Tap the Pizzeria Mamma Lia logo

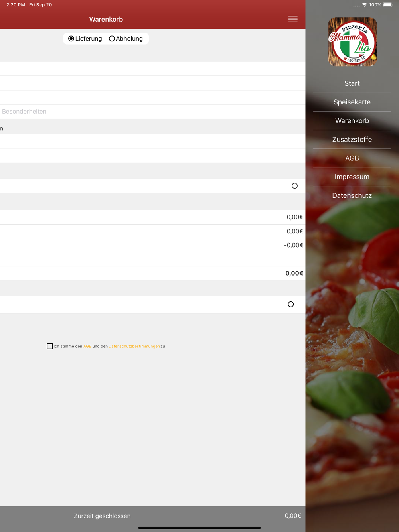[352, 41]
